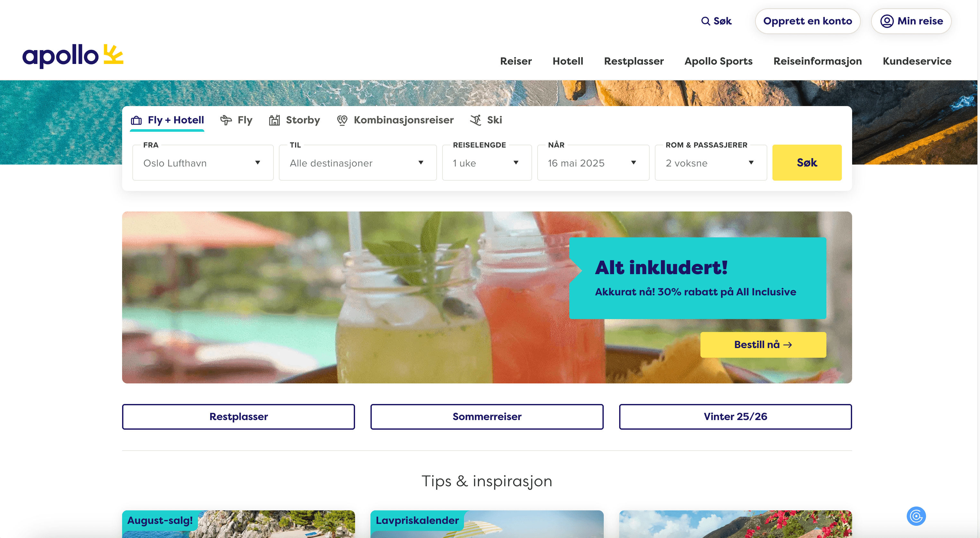This screenshot has height=538, width=980.
Task: Click the Min reise profile icon
Action: point(886,21)
